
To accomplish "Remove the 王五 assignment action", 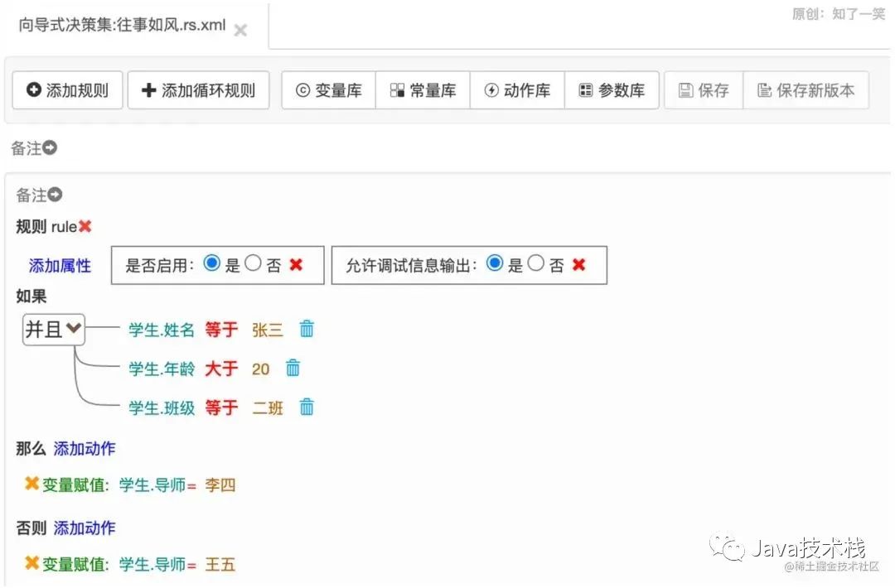I will [x=32, y=563].
